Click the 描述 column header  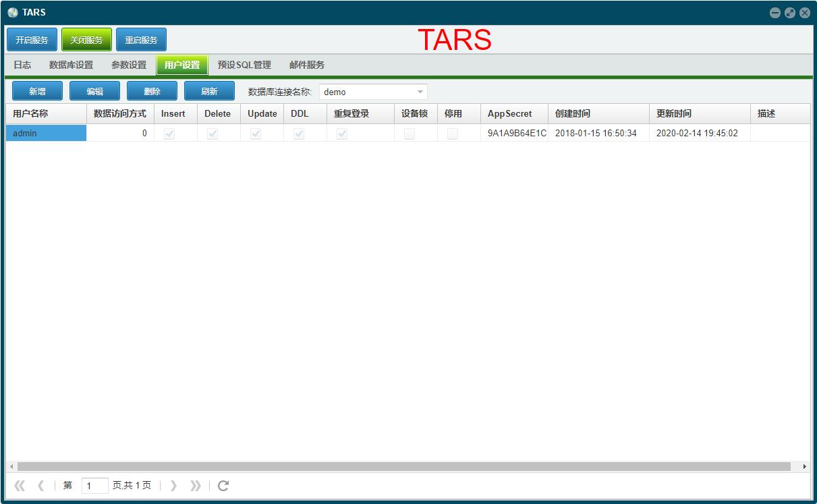(x=781, y=113)
